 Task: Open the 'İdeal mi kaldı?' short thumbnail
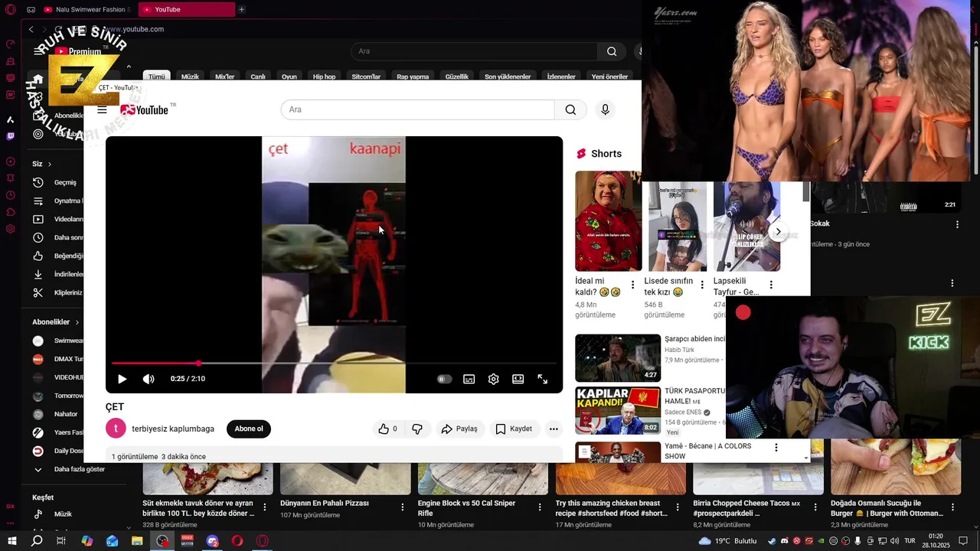point(608,221)
